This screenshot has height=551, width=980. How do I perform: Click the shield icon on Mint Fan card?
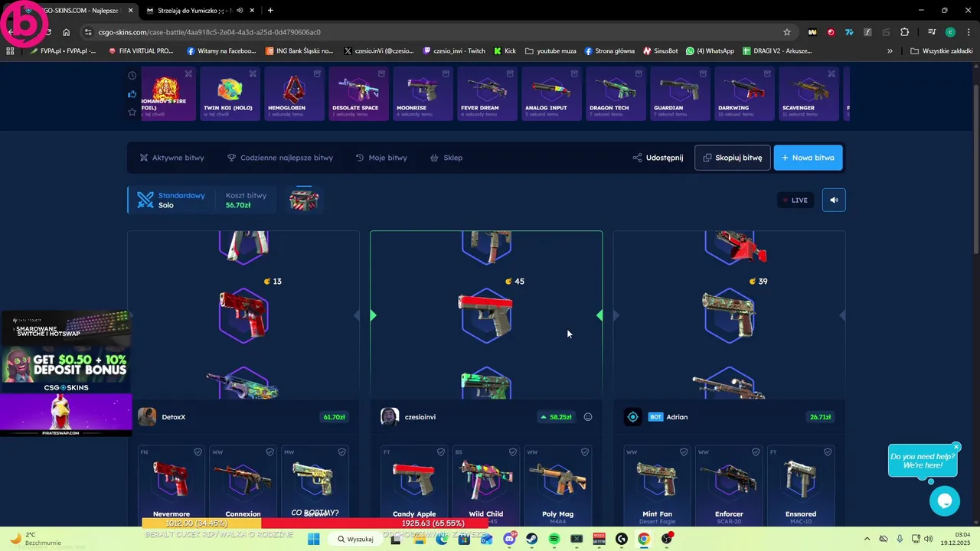click(684, 452)
